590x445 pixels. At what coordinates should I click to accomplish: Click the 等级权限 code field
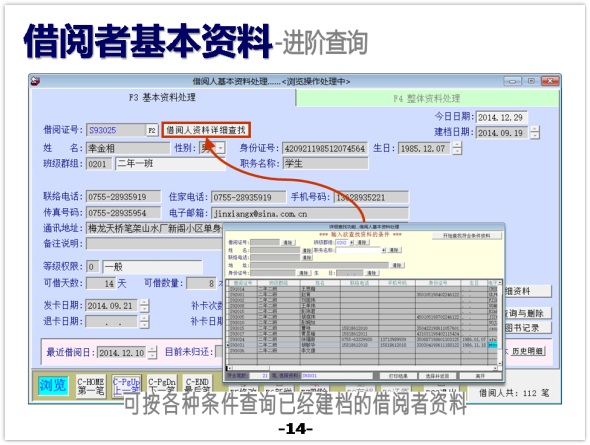click(x=93, y=267)
